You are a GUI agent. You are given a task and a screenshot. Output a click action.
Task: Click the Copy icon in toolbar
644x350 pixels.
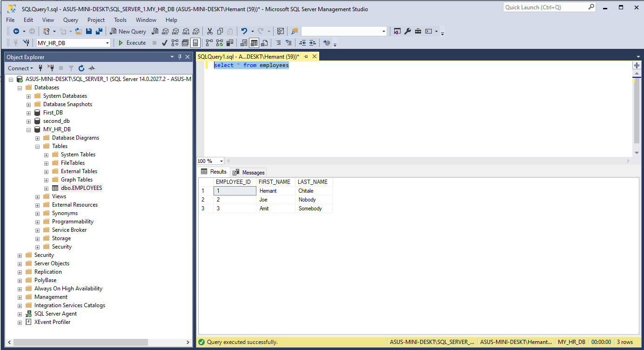click(x=220, y=31)
